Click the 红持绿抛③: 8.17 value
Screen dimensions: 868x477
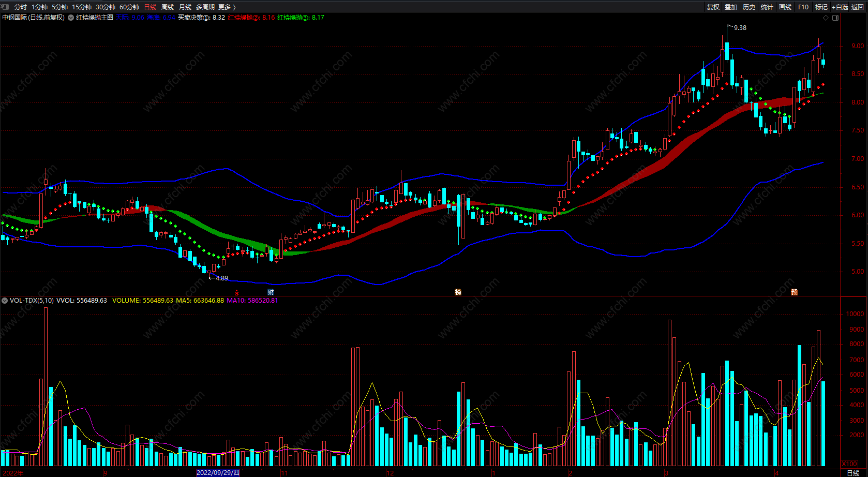point(301,18)
